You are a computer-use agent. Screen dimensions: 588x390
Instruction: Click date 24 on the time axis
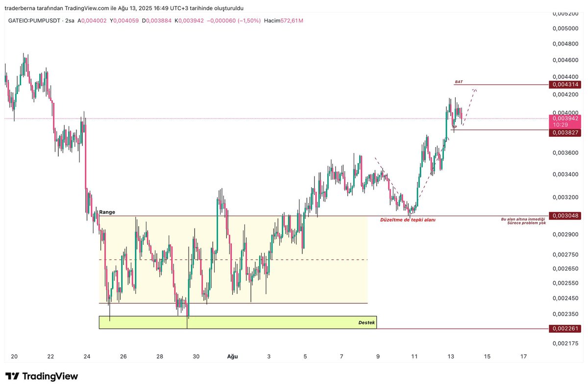[87, 357]
